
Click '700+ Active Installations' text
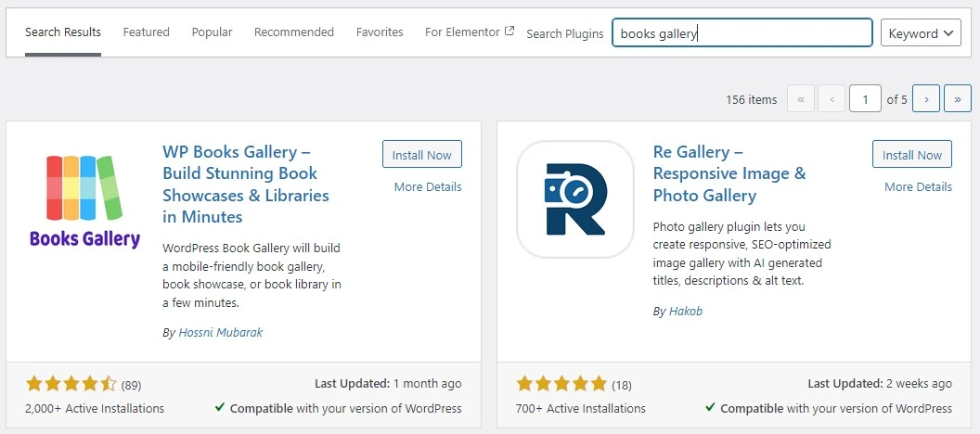pos(581,408)
